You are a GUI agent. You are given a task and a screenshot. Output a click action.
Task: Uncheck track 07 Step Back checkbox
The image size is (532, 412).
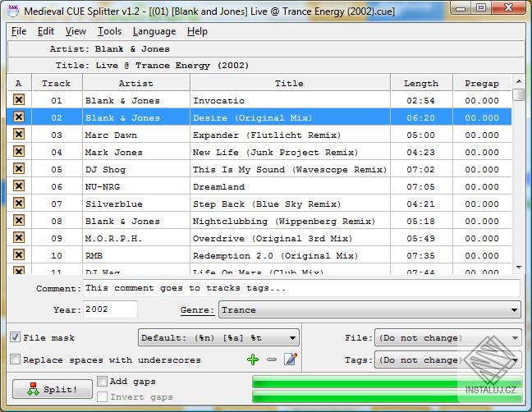pyautogui.click(x=19, y=203)
